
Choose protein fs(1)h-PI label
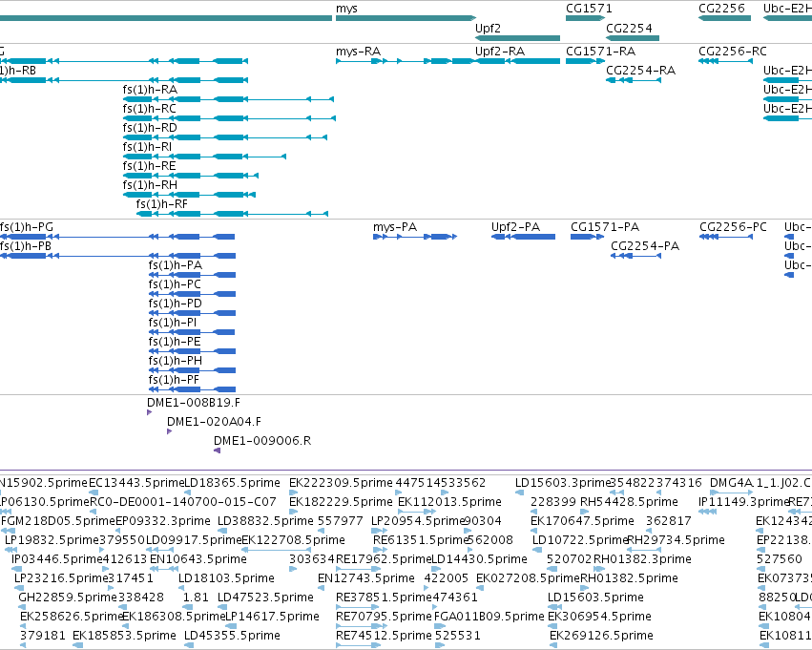(x=173, y=324)
